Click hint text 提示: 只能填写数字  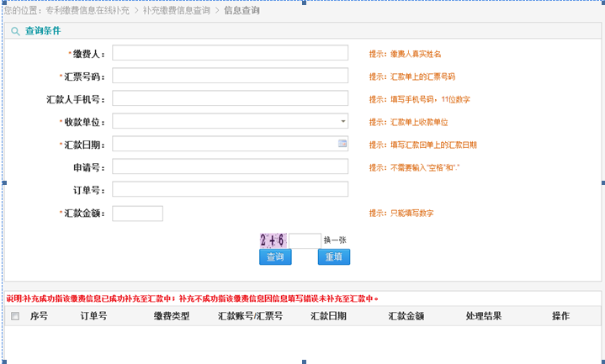tap(401, 214)
